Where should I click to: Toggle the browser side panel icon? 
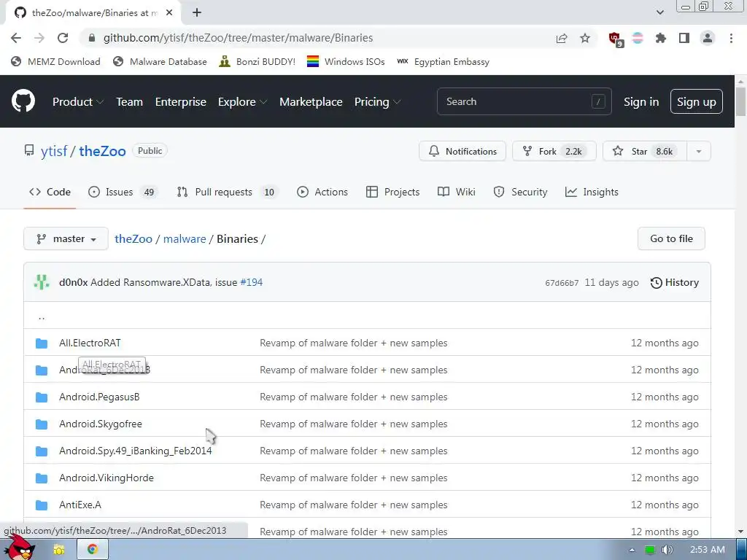pyautogui.click(x=684, y=38)
